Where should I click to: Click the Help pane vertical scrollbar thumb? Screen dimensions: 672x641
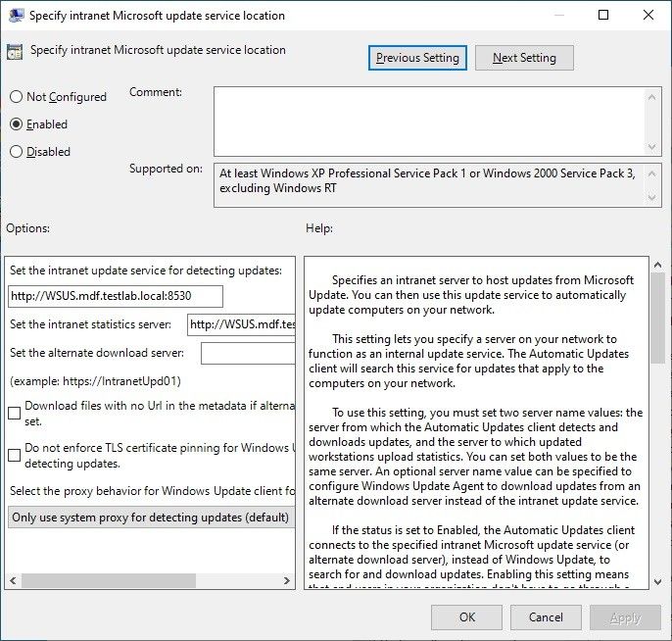657,319
